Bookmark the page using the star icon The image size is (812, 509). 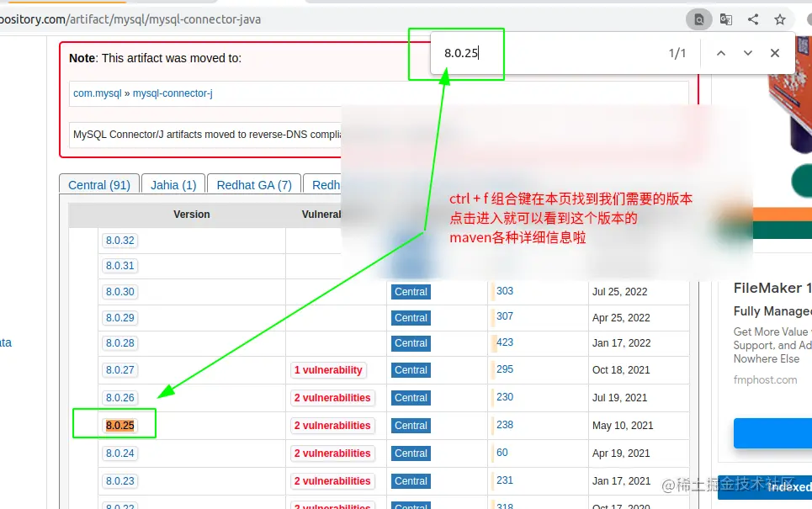779,19
